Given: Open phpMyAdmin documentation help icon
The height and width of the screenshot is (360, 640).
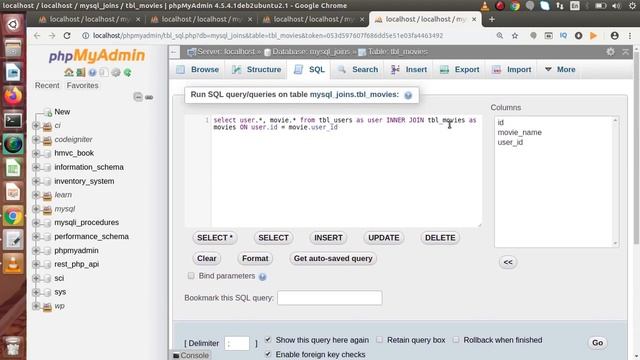Looking at the screenshot, I should 93,72.
